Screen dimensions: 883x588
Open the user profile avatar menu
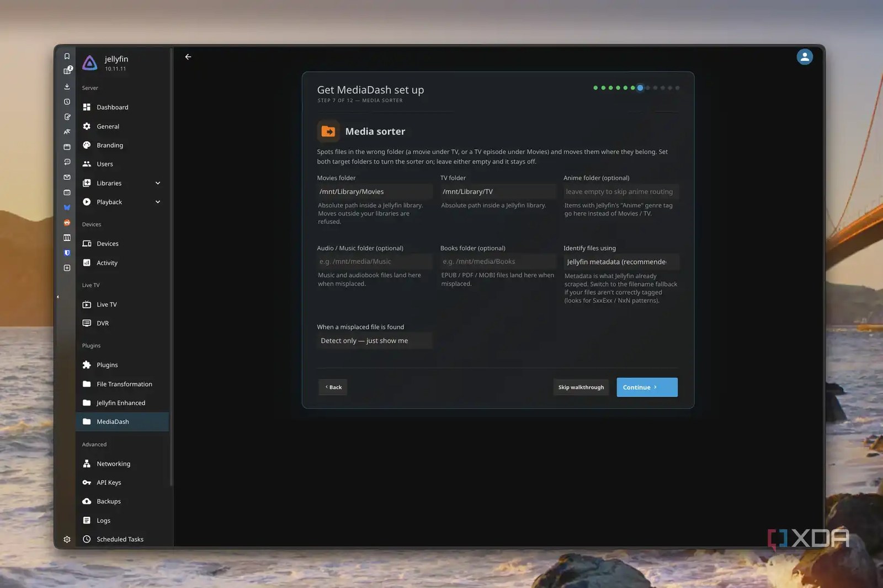pyautogui.click(x=805, y=57)
